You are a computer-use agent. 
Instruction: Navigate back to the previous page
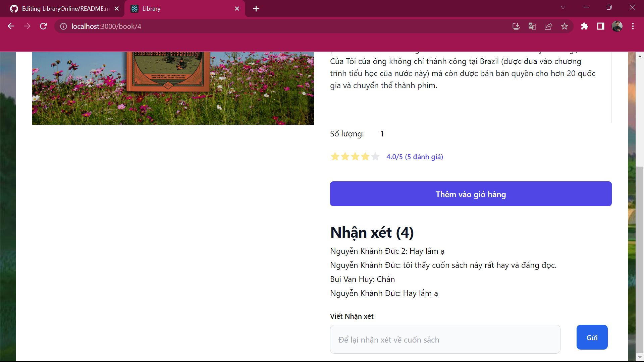tap(11, 26)
